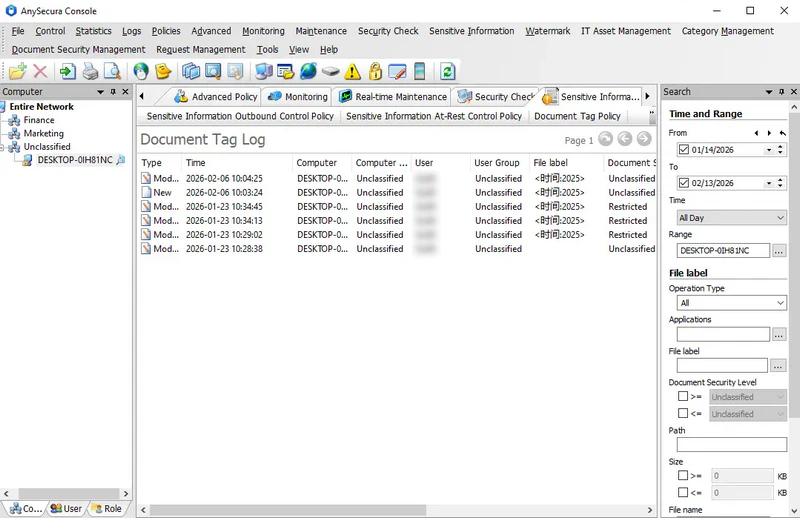Open the Document Security Management menu
This screenshot has height=518, width=800.
(79, 50)
